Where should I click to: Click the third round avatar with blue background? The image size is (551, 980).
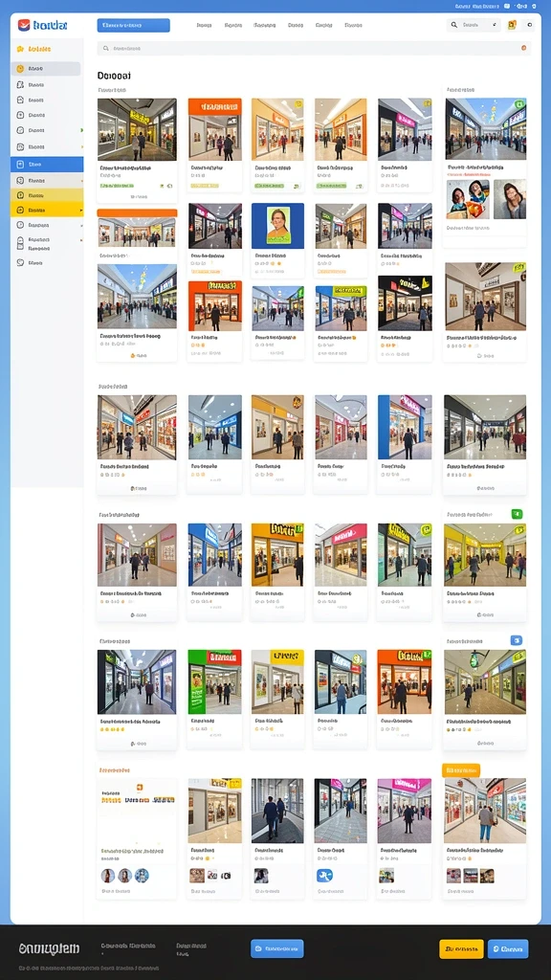click(x=142, y=876)
